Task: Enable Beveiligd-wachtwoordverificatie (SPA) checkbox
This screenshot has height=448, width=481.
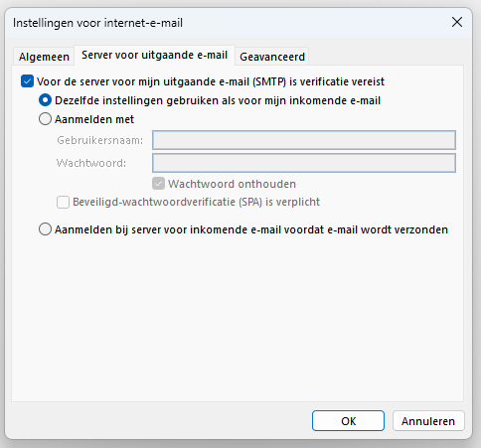Action: point(63,202)
